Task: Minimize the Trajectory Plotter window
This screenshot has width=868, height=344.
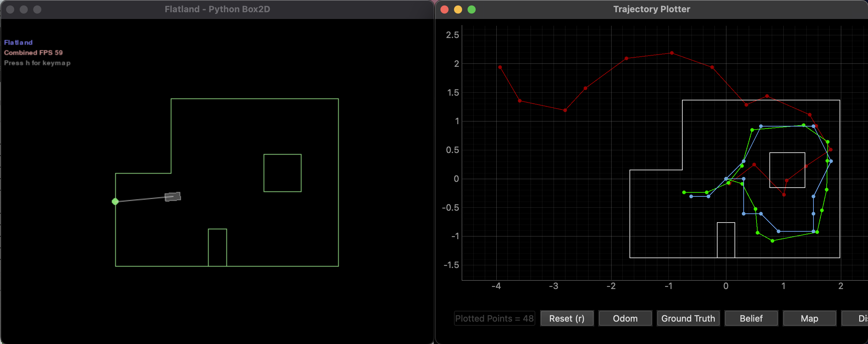Action: tap(458, 9)
